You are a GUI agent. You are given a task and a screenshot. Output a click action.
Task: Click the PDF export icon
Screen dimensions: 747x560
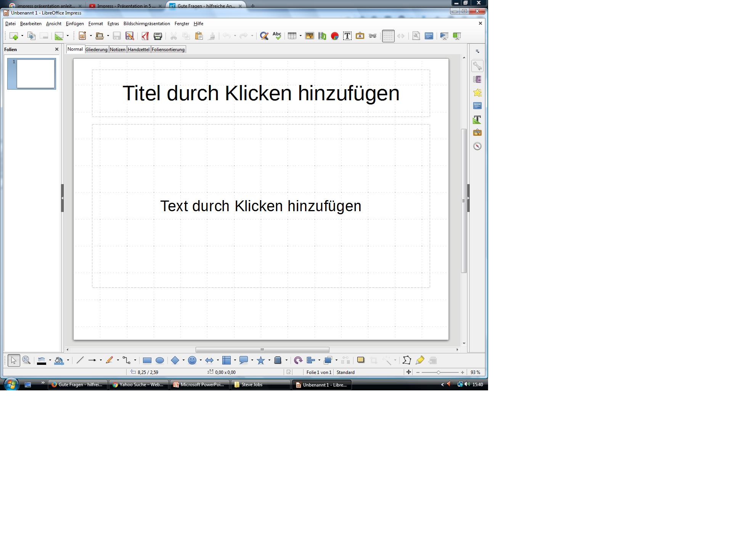click(x=145, y=36)
